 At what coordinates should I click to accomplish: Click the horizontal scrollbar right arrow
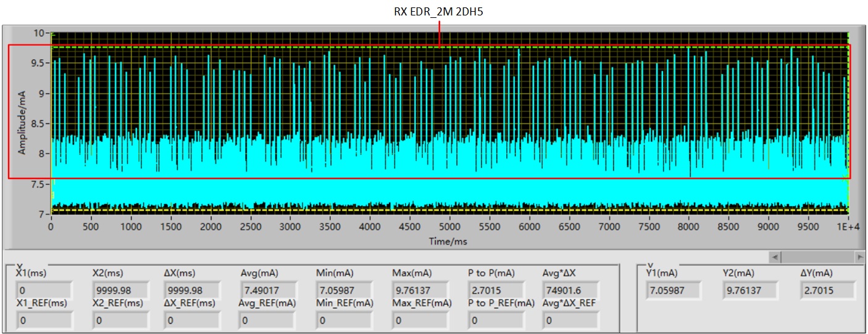pos(859,256)
